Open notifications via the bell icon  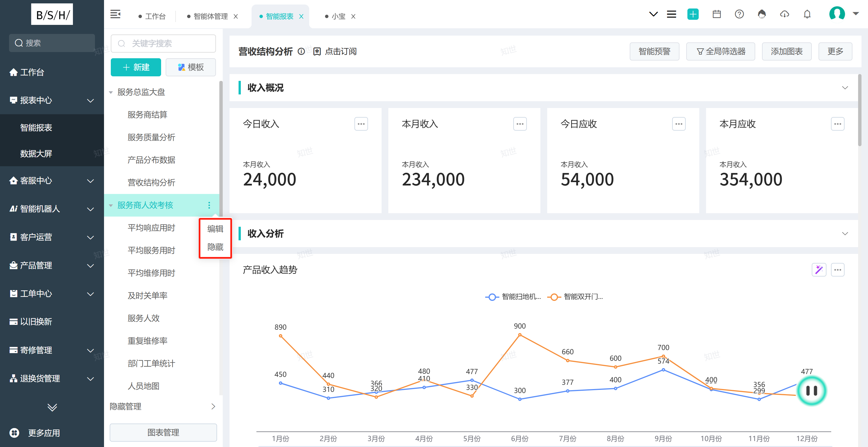tap(807, 14)
